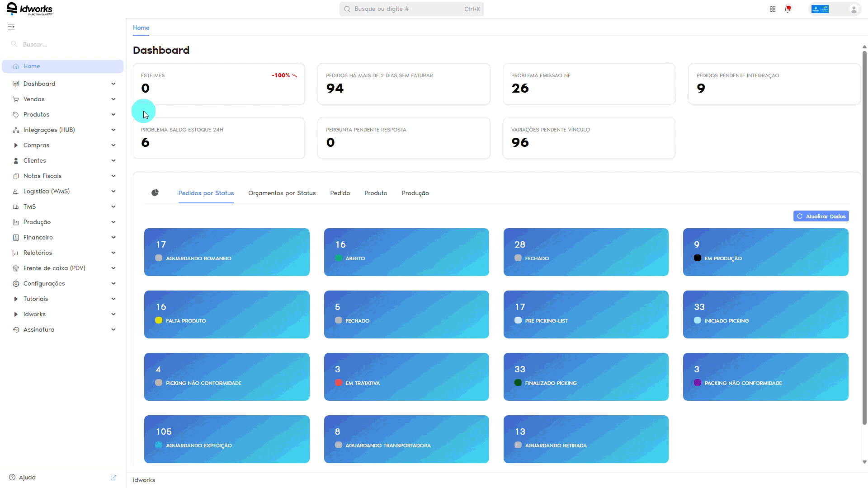Viewport: 868px width, 488px height.
Task: Expand the Financeiro menu chevron
Action: coord(113,238)
